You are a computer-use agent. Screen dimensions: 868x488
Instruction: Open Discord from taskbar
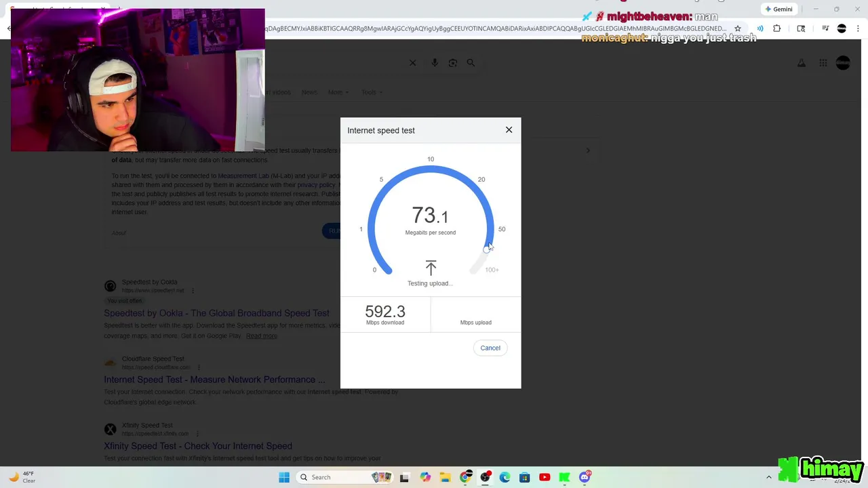pos(585,477)
